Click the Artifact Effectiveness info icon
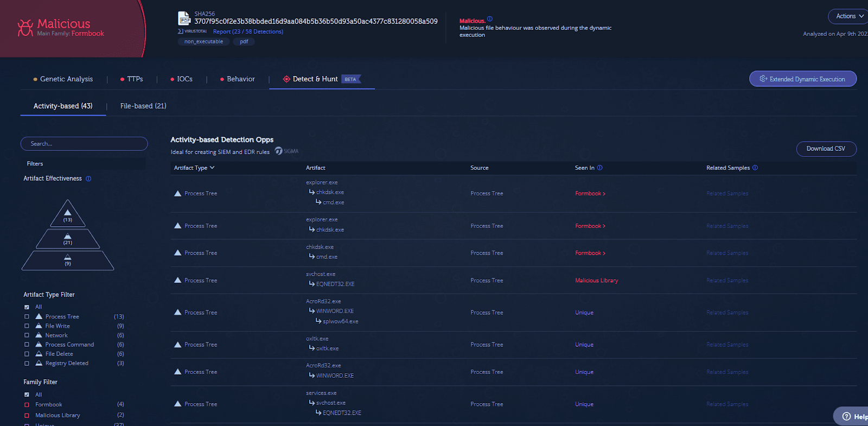Screen dimensions: 868x426 (x=88, y=179)
